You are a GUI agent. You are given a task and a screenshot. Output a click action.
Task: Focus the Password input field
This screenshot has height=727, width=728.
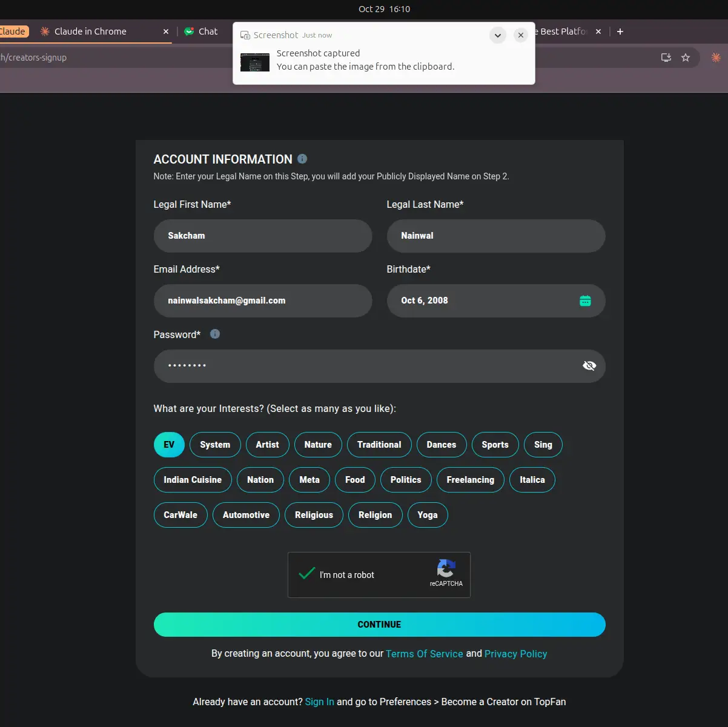click(x=380, y=366)
